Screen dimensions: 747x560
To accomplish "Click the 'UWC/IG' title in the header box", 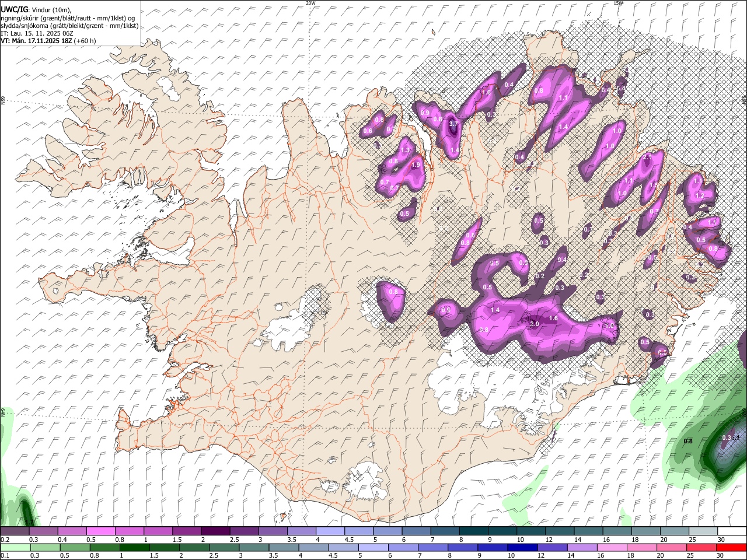I will (14, 9).
